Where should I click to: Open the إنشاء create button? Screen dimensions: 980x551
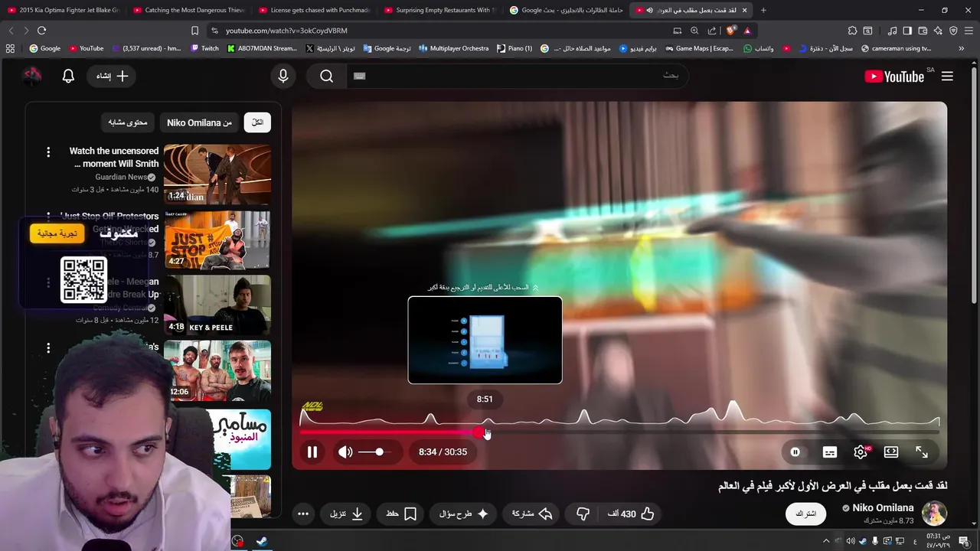(x=112, y=76)
